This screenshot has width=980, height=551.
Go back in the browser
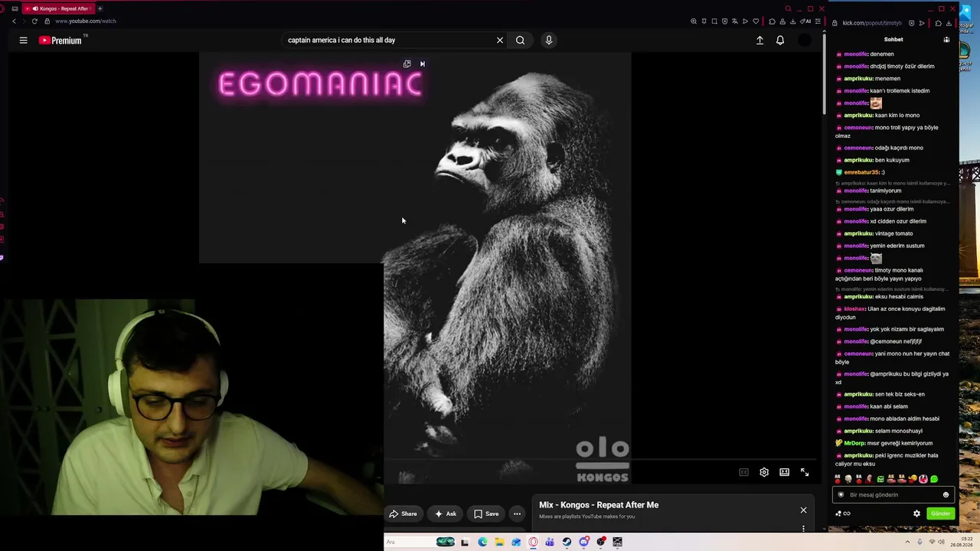coord(14,21)
